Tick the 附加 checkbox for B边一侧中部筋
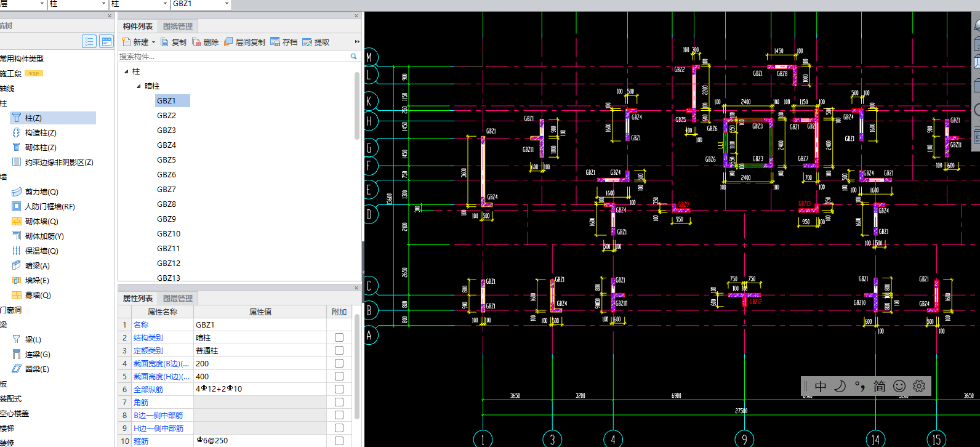The width and height of the screenshot is (980, 447). click(339, 415)
